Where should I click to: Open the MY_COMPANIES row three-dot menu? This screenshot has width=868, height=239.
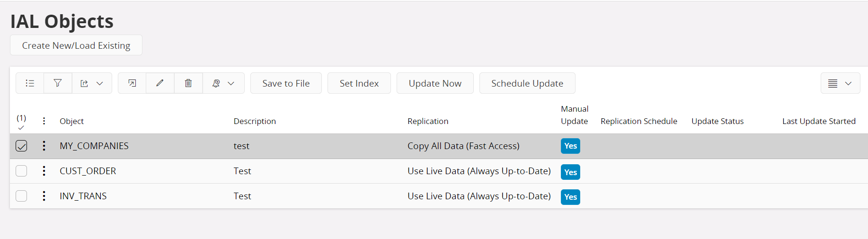click(44, 146)
